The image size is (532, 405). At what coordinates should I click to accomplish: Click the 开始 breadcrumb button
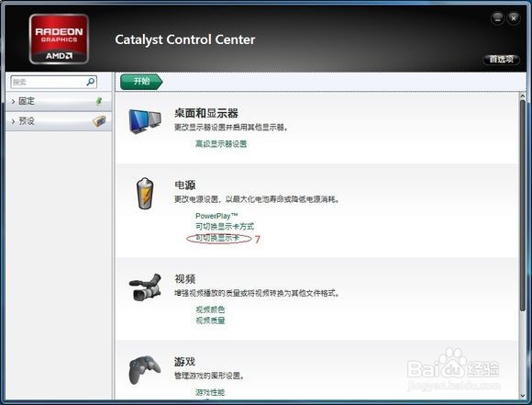[141, 82]
